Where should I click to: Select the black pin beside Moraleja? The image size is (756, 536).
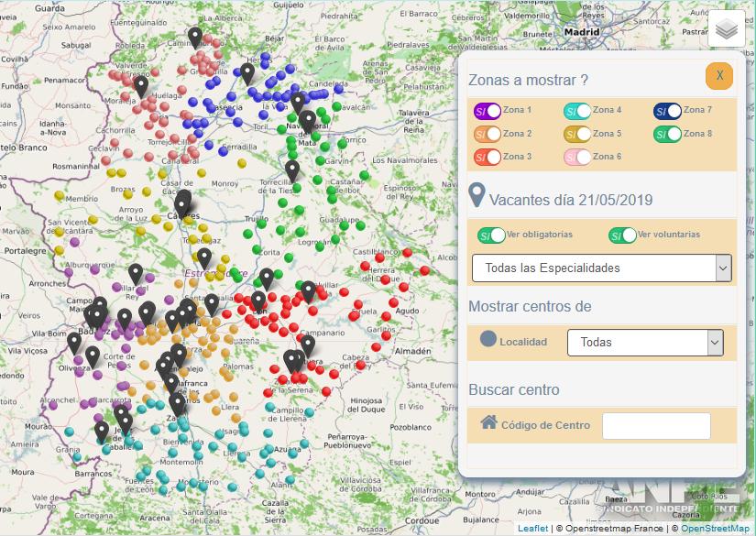point(141,85)
